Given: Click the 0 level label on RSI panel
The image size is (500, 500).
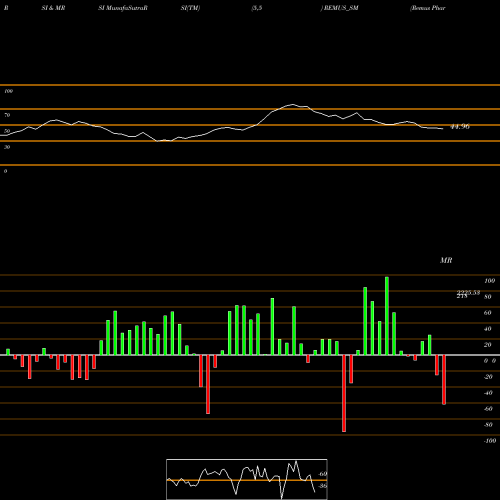Looking at the screenshot, I should point(5,171).
